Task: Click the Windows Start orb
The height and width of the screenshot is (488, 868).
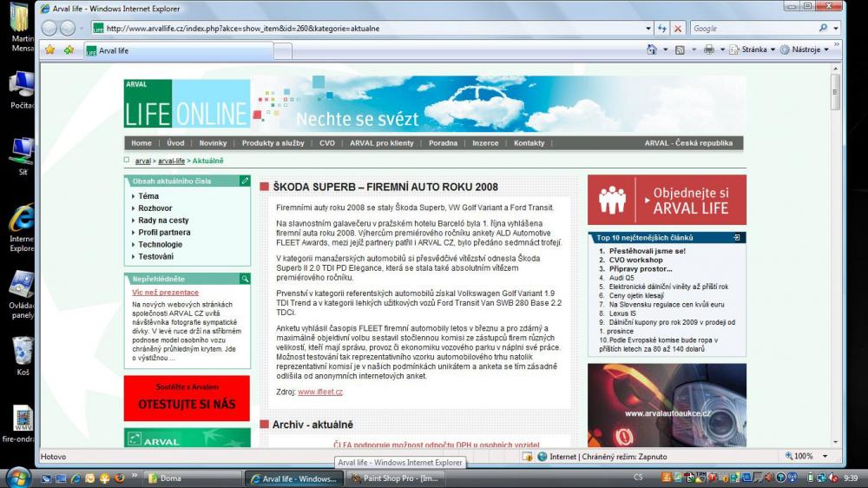Action: click(17, 478)
